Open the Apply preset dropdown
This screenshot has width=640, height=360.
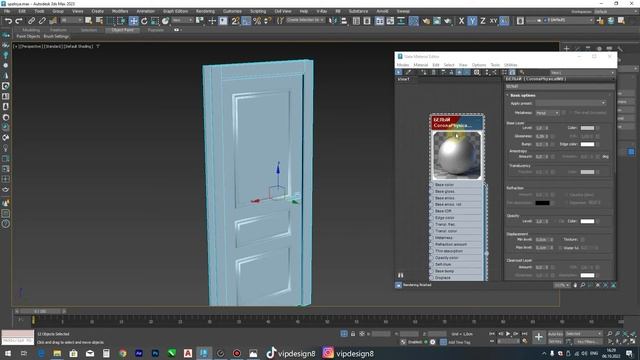[x=571, y=103]
